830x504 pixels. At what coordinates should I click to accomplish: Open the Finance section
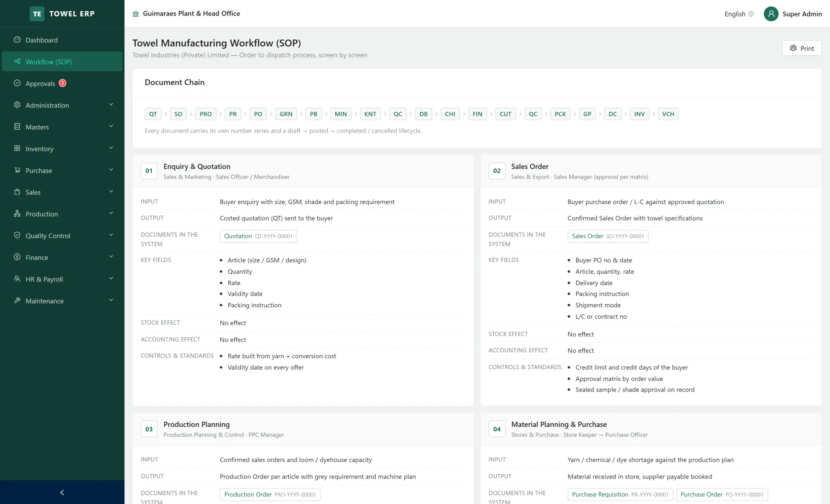62,257
